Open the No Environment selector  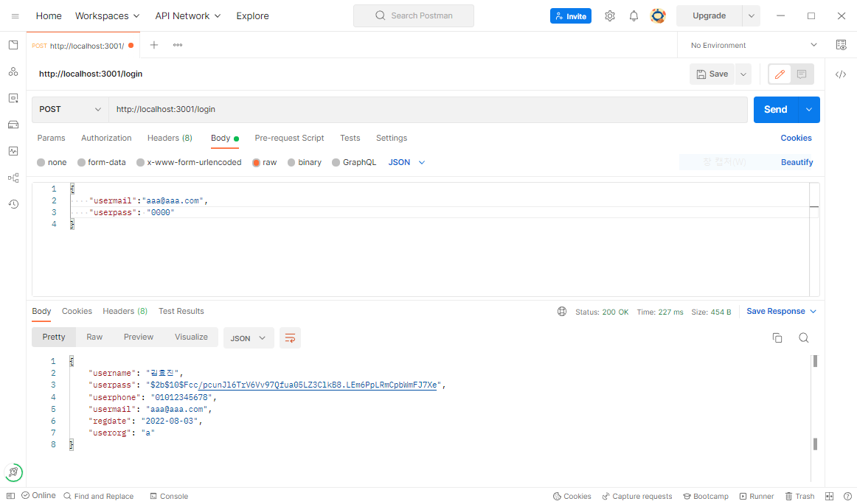[x=753, y=46]
